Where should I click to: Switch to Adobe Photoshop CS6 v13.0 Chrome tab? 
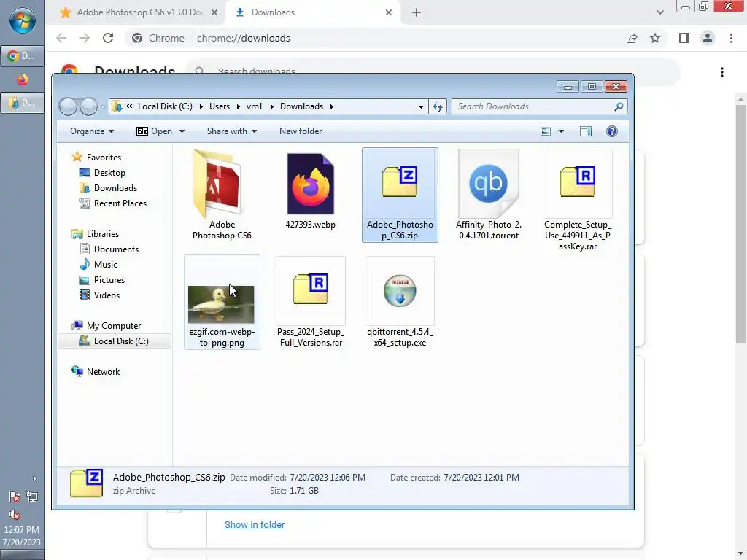tap(139, 12)
